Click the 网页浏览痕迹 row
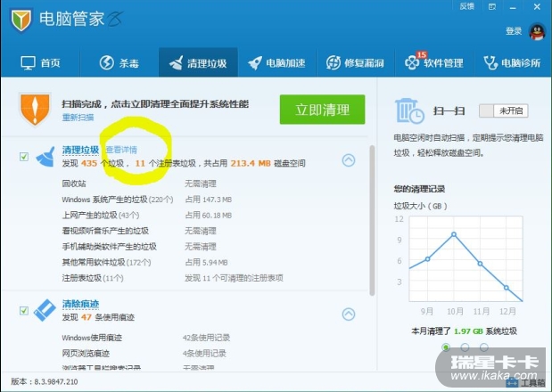 coord(146,354)
